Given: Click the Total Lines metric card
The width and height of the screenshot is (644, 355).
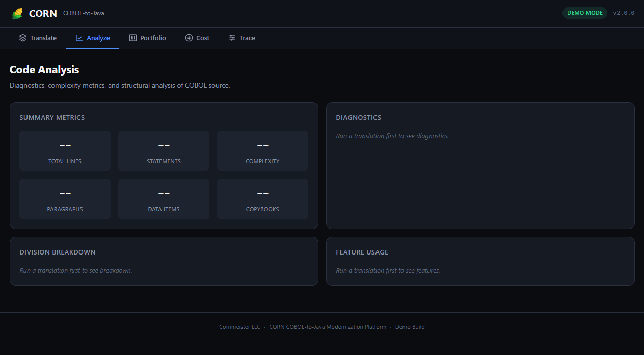Looking at the screenshot, I should [x=65, y=150].
